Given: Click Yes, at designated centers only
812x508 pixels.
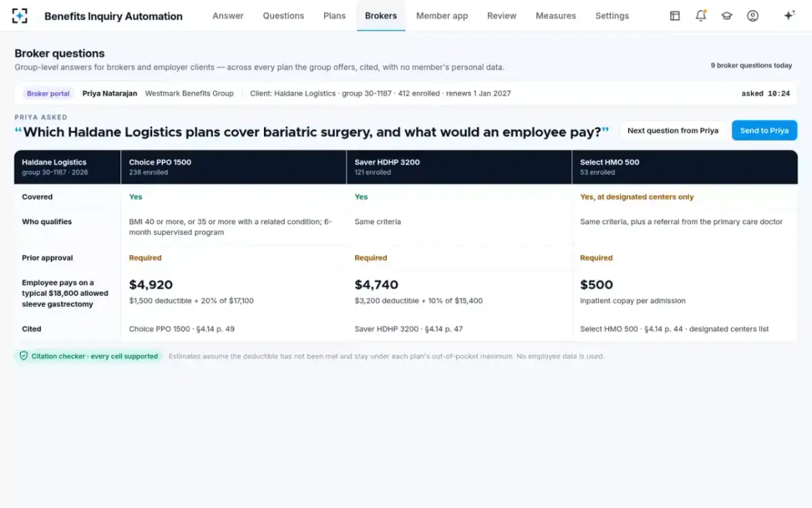Looking at the screenshot, I should [637, 197].
